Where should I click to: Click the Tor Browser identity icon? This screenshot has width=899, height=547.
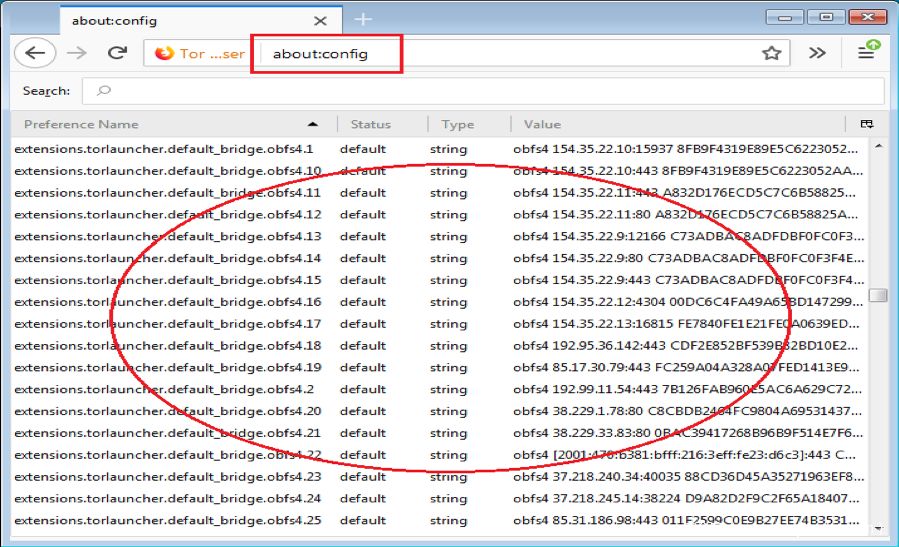[x=164, y=53]
